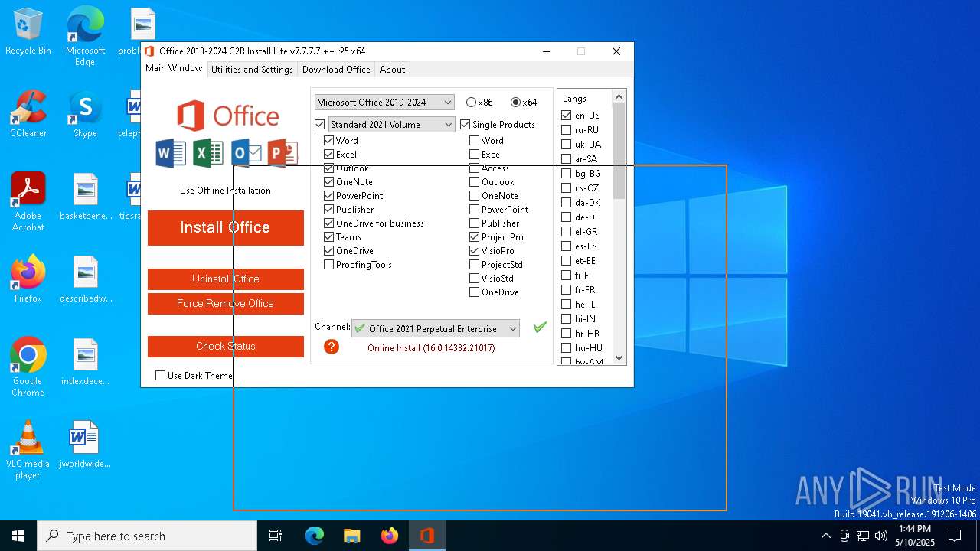Screen dimensions: 980x551
Task: Click the Langs list scrollbar down arrow
Action: point(619,357)
